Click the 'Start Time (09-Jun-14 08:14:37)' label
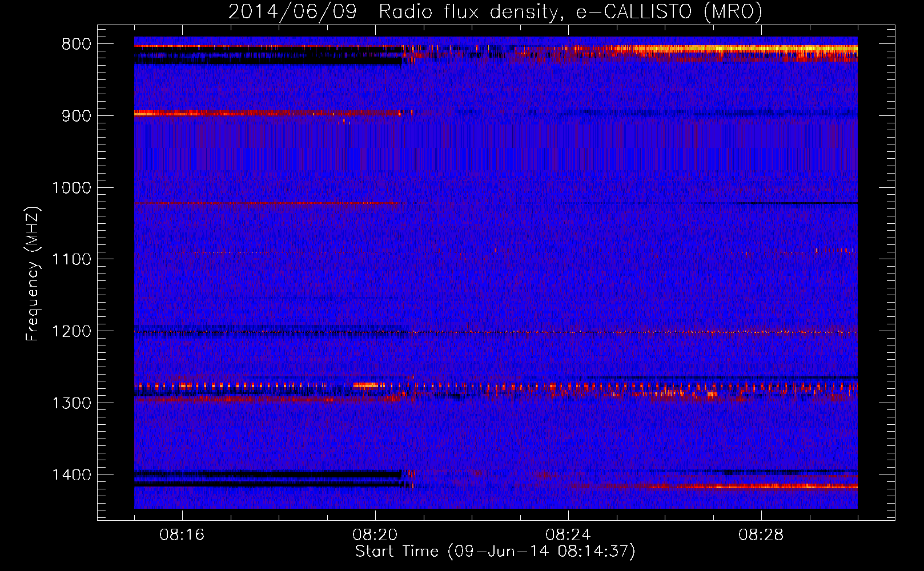Image resolution: width=924 pixels, height=571 pixels. 495,552
